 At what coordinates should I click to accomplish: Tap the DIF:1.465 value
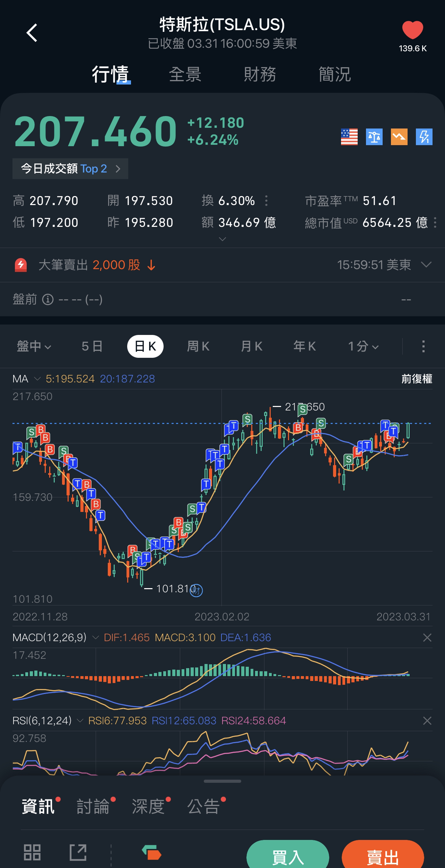127,637
